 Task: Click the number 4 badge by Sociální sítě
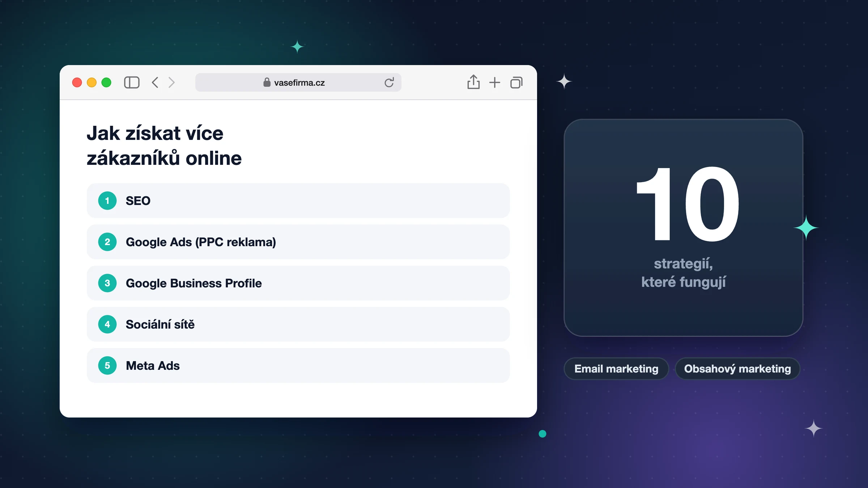107,324
